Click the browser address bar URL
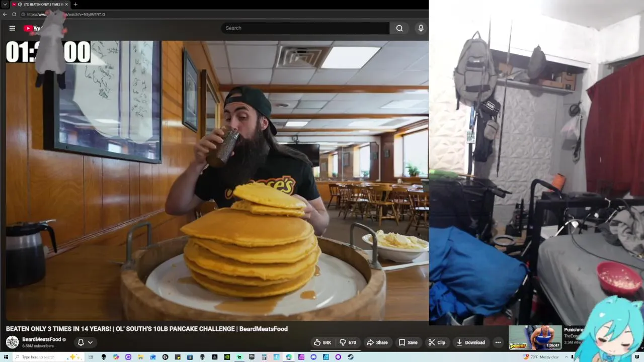 pyautogui.click(x=66, y=14)
